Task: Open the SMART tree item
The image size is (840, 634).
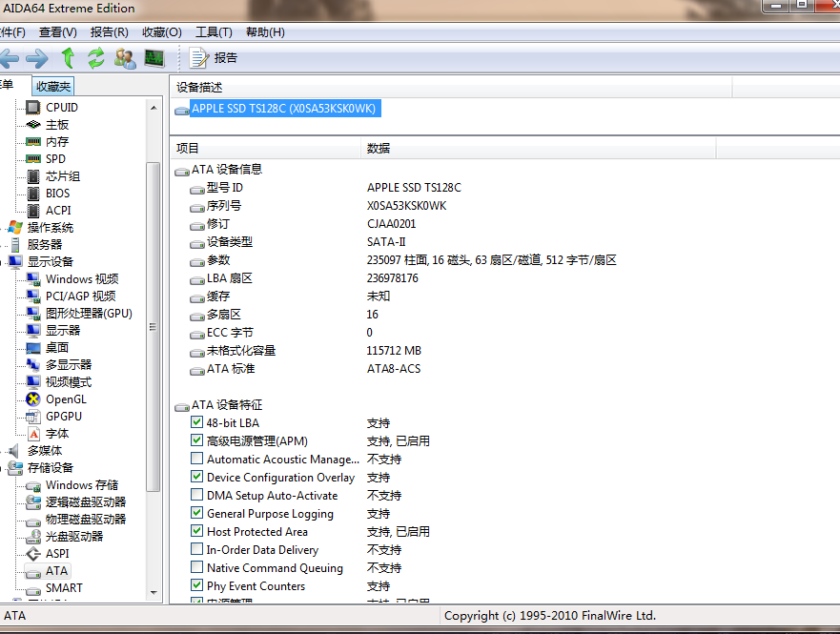Action: coord(64,588)
